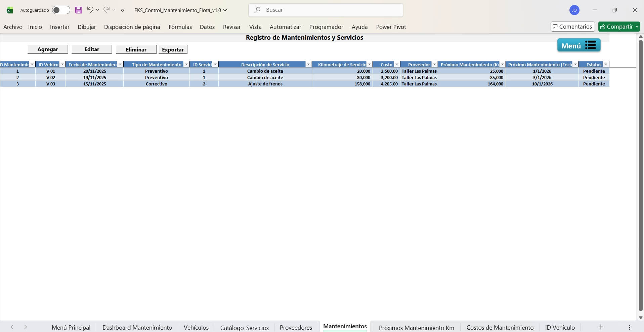Switch to the Proveedores sheet
Image resolution: width=644 pixels, height=332 pixels.
(296, 328)
